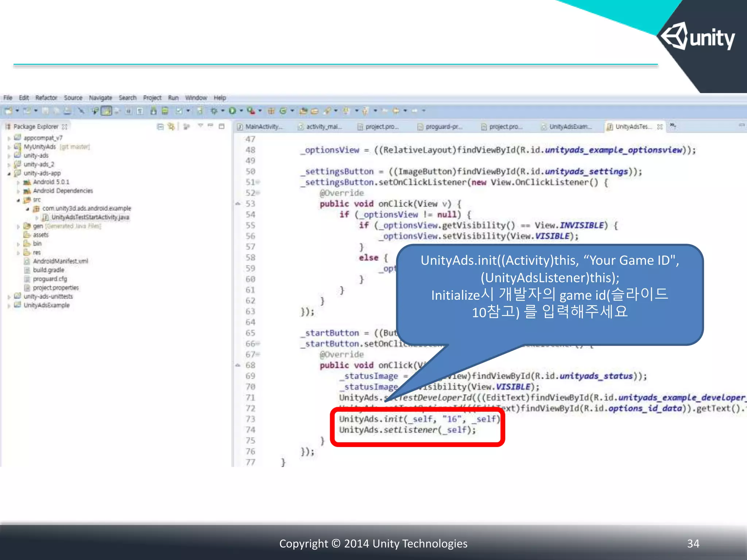Click the Open Type icon
Viewport: 747px width, 560px height.
click(303, 111)
